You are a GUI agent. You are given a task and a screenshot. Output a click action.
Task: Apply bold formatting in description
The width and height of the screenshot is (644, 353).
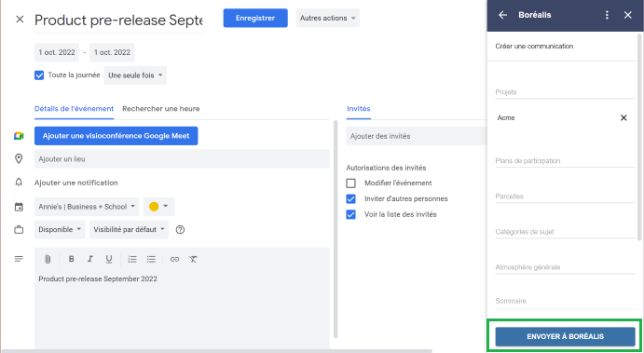(x=72, y=259)
